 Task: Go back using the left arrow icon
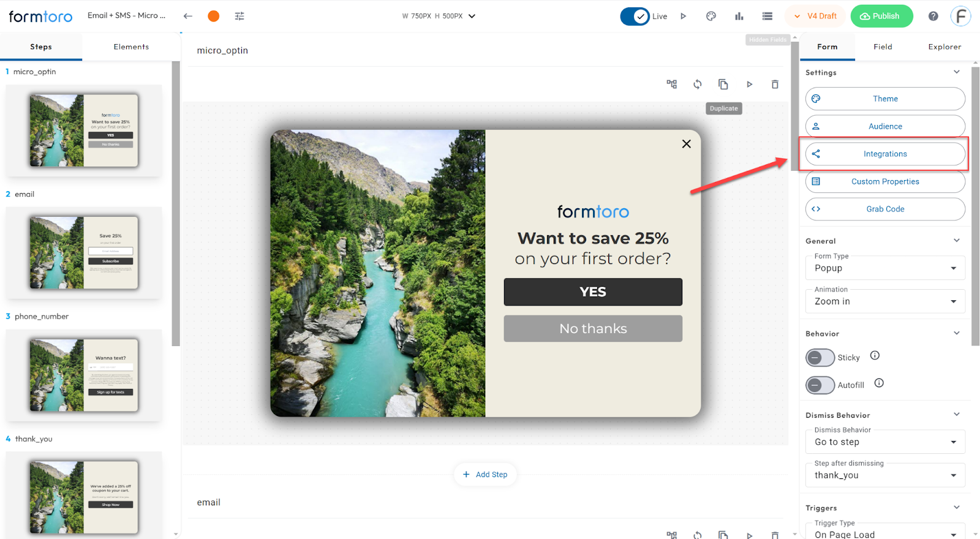188,16
